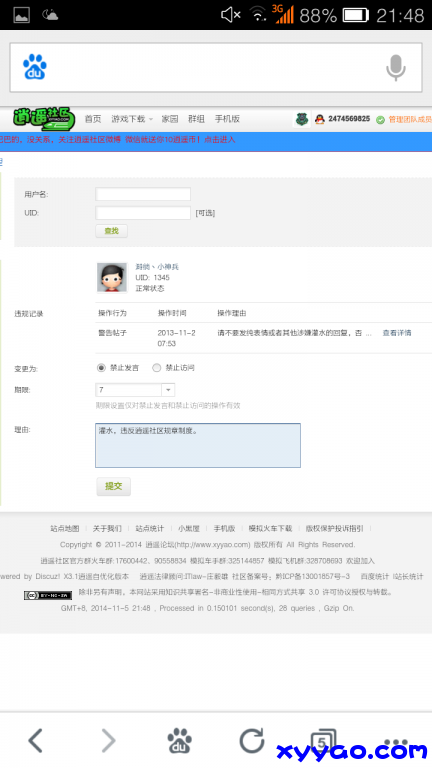Image resolution: width=432 pixels, height=768 pixels.
Task: Click the 2013-11-2 07:53 time cell
Action: click(x=176, y=338)
